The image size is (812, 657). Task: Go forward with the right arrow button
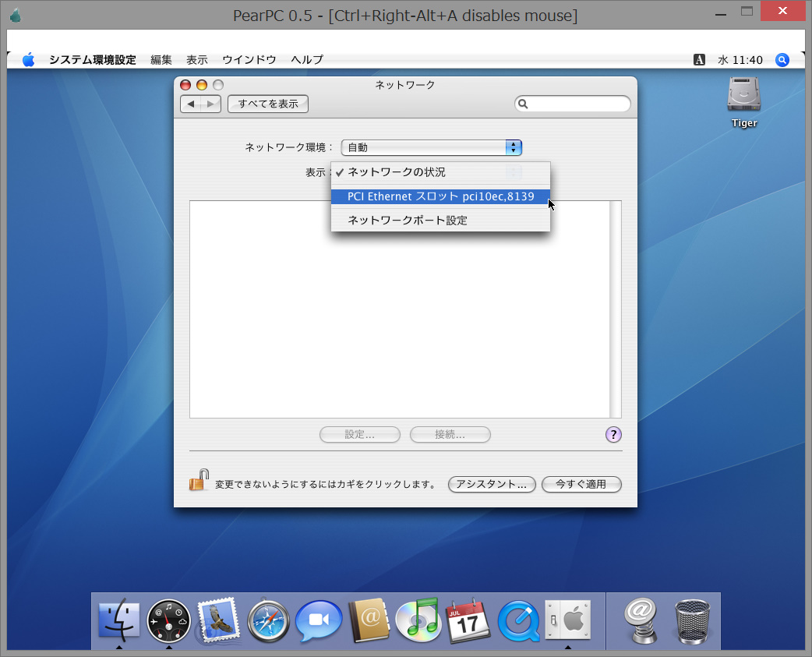210,104
